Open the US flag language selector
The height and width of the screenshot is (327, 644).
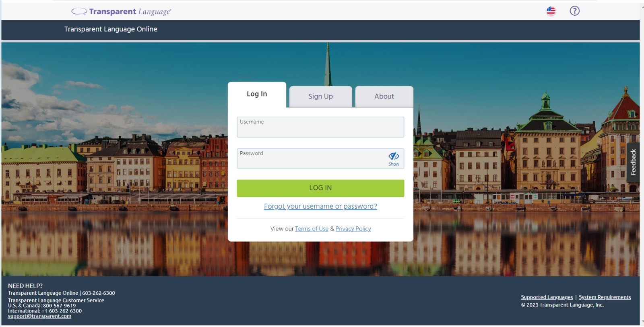click(551, 11)
